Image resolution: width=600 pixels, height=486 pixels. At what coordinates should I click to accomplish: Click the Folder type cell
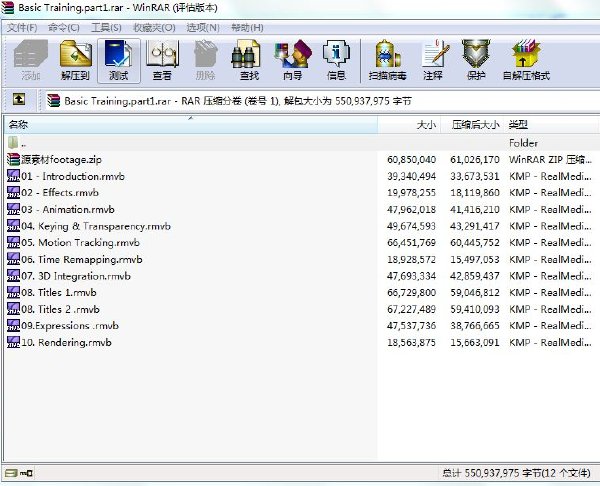click(x=523, y=143)
